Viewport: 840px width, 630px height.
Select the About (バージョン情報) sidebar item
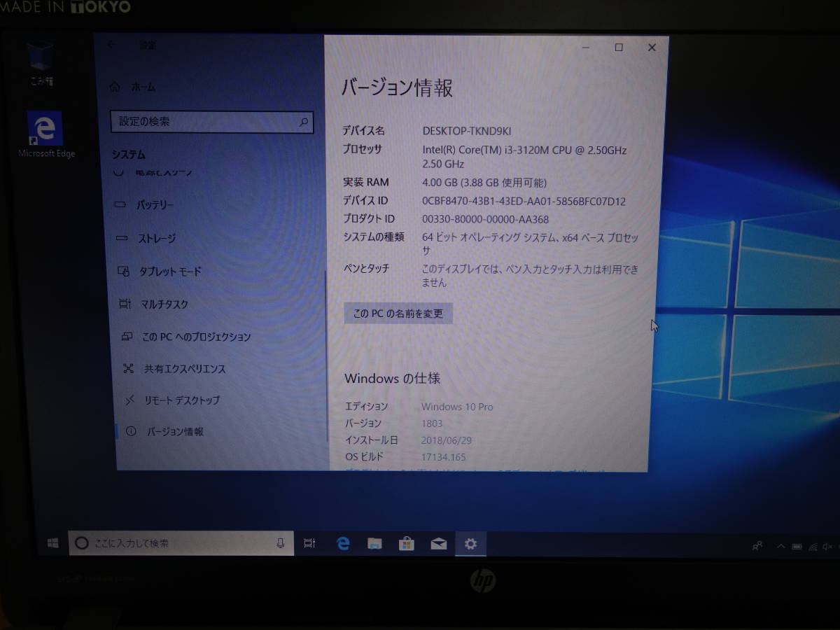(175, 432)
